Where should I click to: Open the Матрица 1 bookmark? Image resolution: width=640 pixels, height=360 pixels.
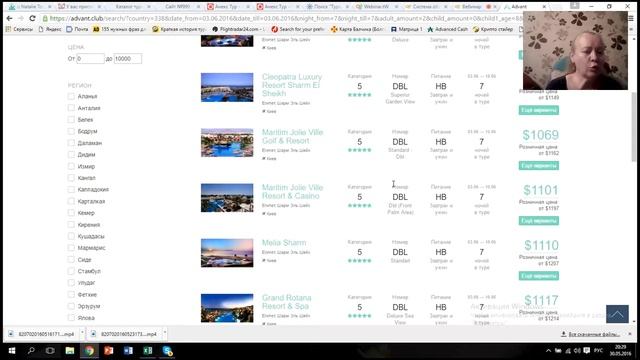(406, 29)
